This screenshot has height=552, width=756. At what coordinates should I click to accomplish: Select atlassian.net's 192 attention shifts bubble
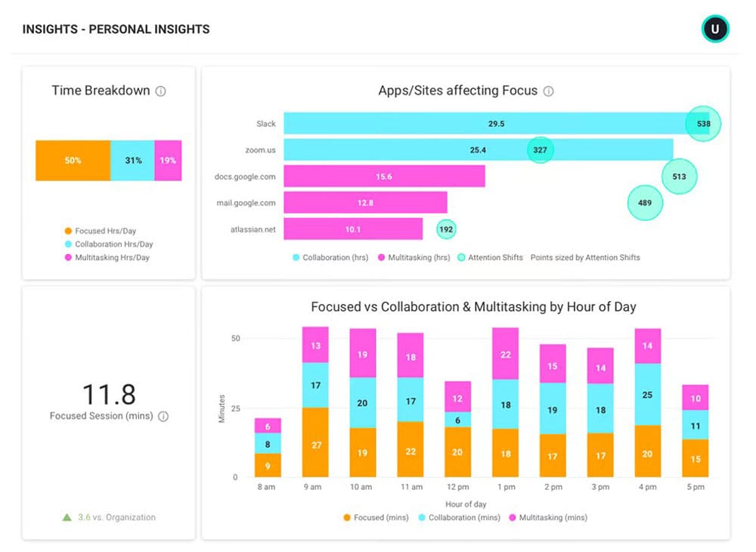[446, 229]
